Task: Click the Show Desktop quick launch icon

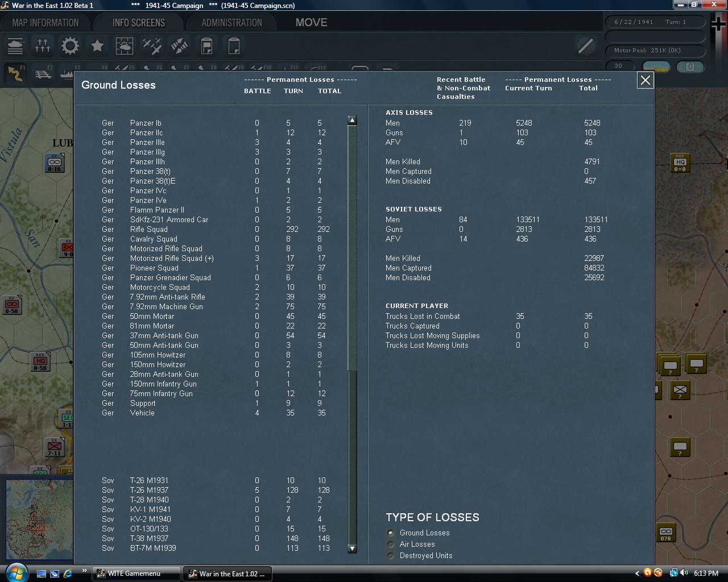Action: coord(42,573)
